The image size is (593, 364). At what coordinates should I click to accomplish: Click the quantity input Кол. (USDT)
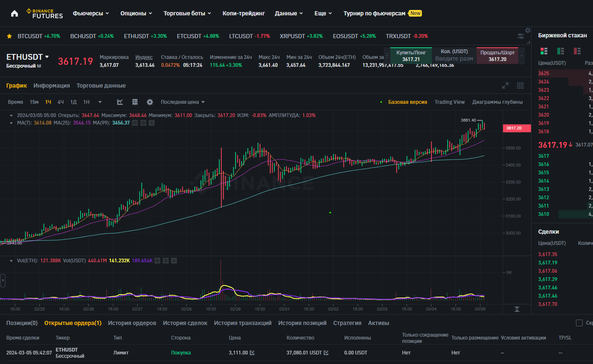[x=454, y=59]
